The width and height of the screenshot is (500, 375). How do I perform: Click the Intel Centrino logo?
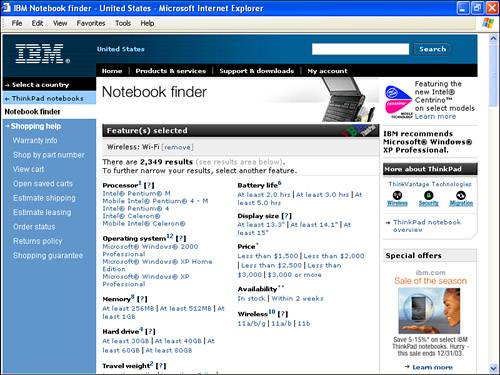[x=398, y=102]
